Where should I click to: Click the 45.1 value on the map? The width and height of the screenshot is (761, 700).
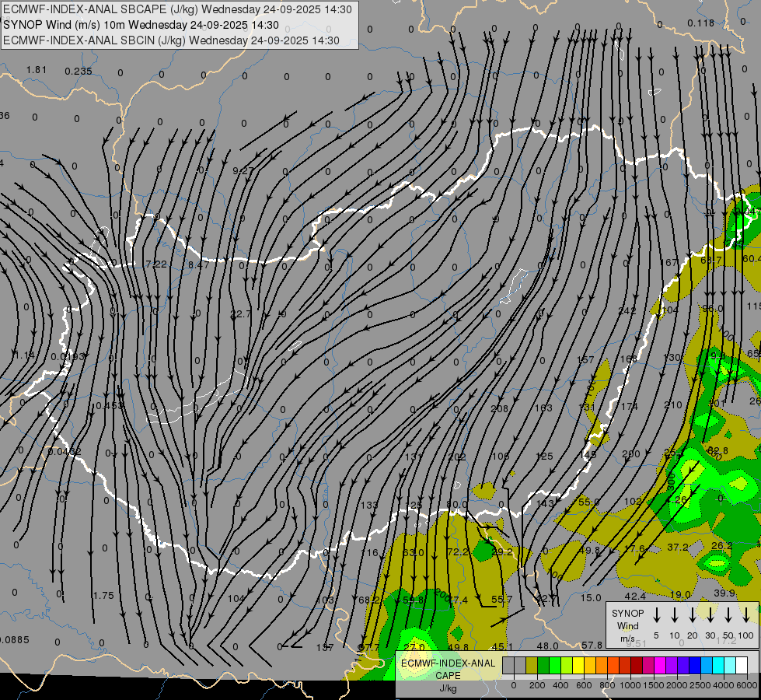click(x=502, y=646)
